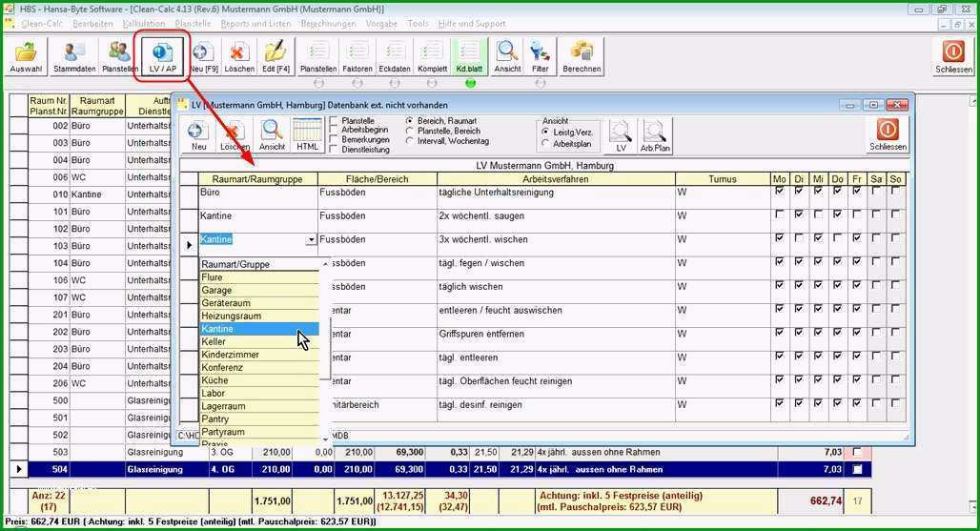
Task: Toggle the checkbox in main window row 504
Action: click(x=857, y=469)
